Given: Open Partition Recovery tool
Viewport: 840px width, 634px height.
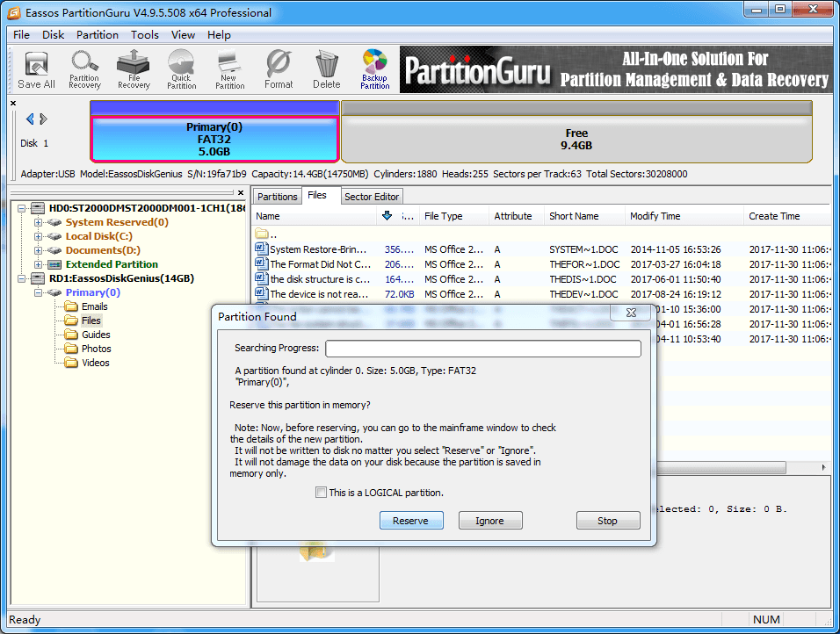Looking at the screenshot, I should pyautogui.click(x=84, y=70).
